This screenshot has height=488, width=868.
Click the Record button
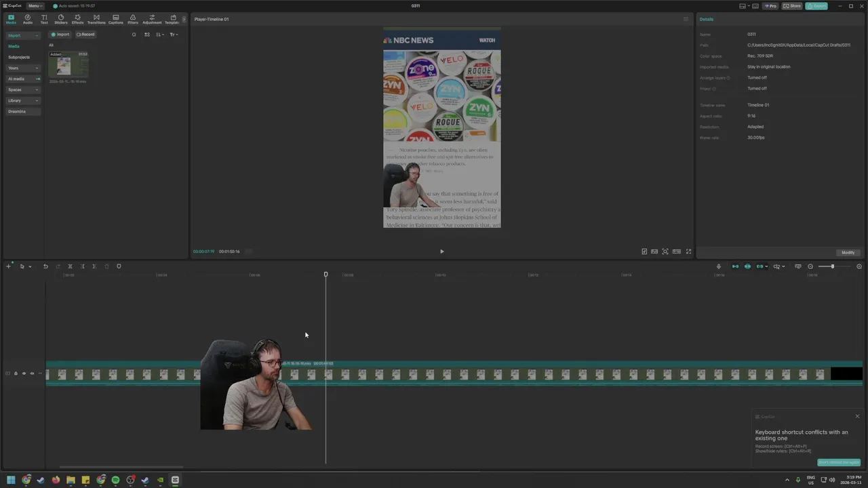pos(85,35)
